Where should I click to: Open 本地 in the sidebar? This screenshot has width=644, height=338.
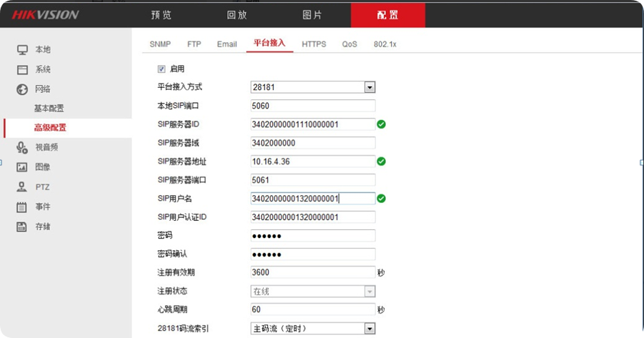pyautogui.click(x=43, y=50)
